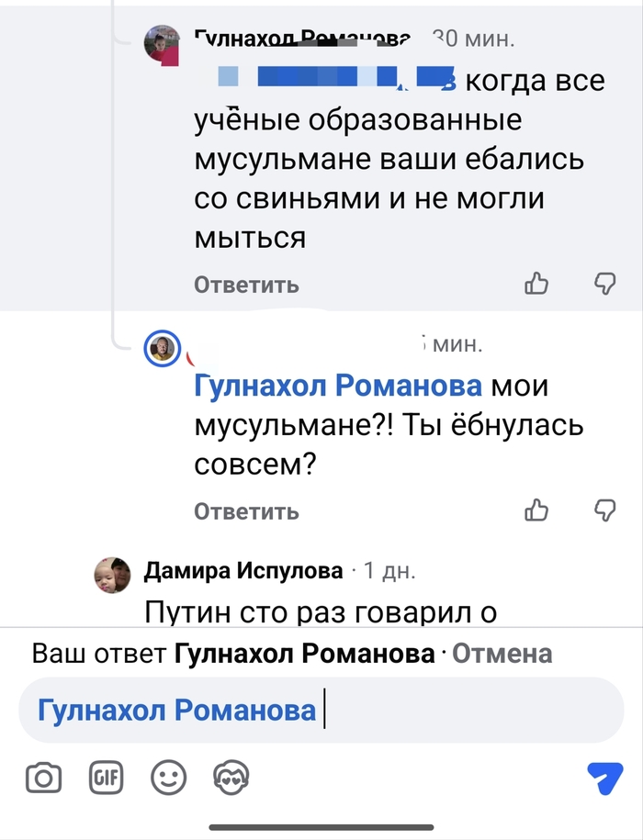Click "Ответить" under the "совсем?" reply
Screen dimensions: 643x840
coord(246,511)
